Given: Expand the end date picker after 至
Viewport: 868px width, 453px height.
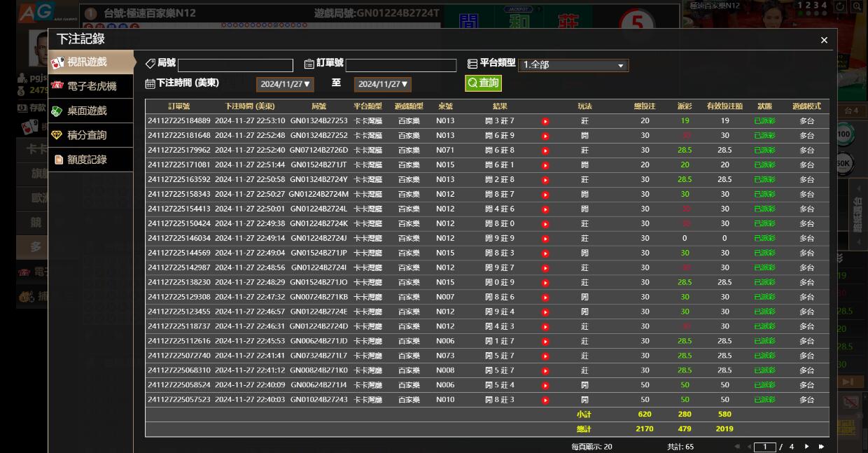Looking at the screenshot, I should tap(382, 84).
